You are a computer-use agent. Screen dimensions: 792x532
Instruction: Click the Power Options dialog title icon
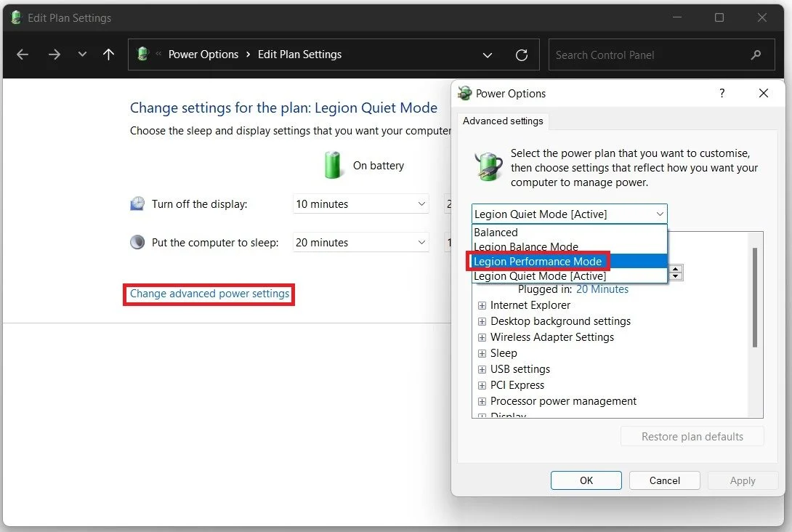(464, 93)
